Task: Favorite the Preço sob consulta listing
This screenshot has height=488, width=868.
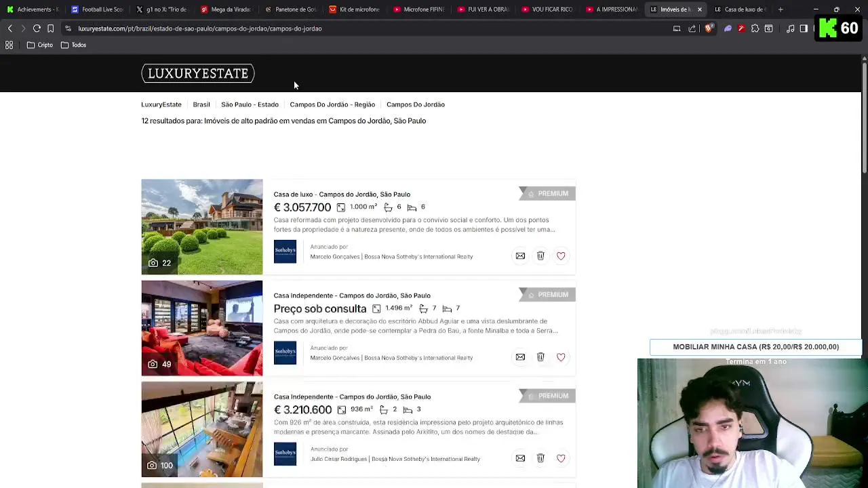Action: [x=561, y=357]
